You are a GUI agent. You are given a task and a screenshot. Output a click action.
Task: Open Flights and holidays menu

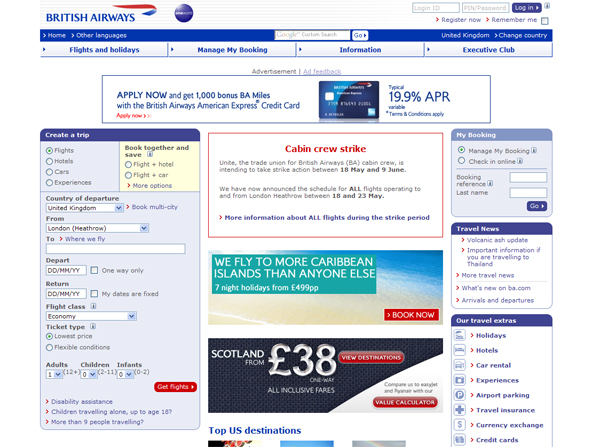104,50
